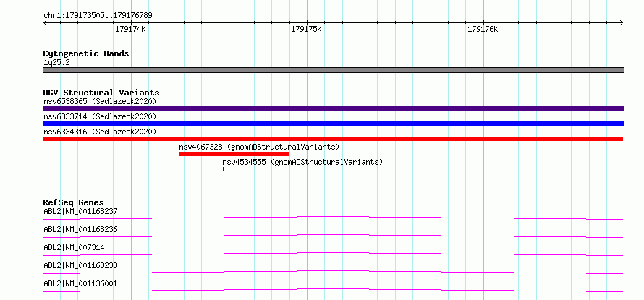
Task: Click the 179174k ruler label
Action: 130,30
